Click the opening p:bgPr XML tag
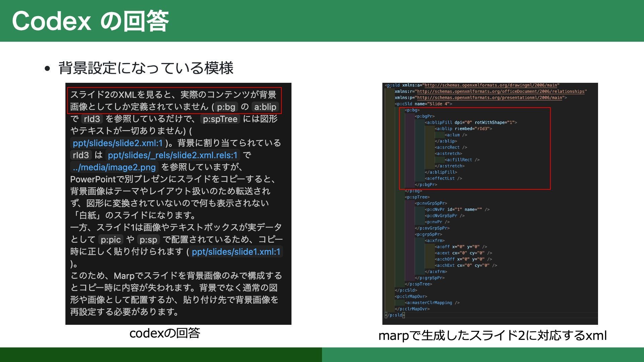 click(425, 116)
